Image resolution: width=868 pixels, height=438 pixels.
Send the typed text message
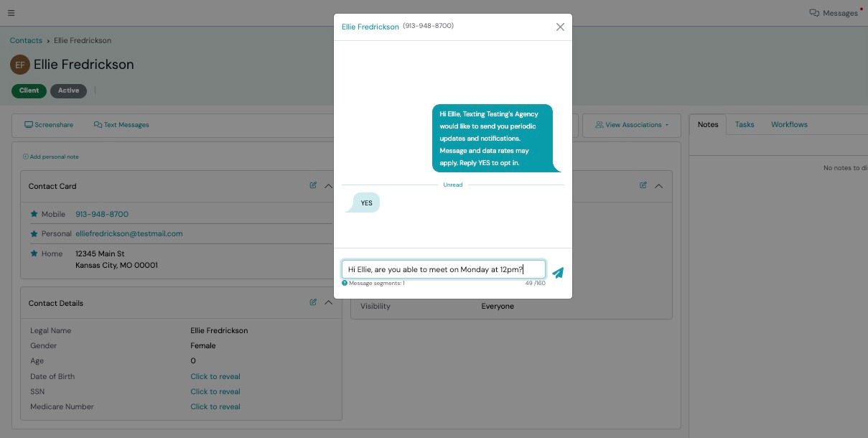pos(558,273)
